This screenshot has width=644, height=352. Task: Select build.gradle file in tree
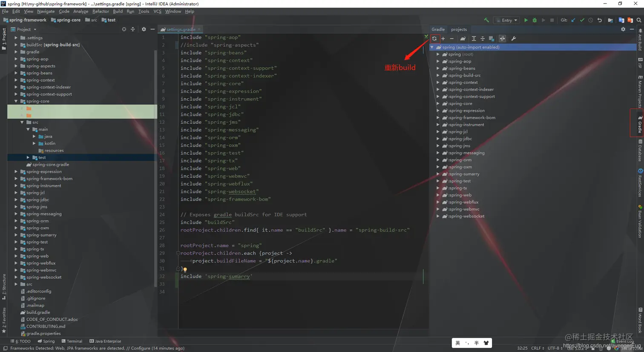pos(35,312)
